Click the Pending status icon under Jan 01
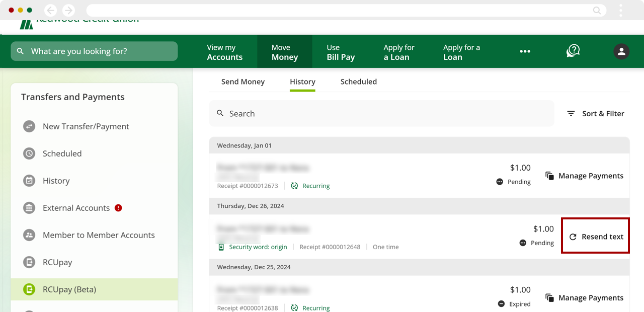 [500, 182]
